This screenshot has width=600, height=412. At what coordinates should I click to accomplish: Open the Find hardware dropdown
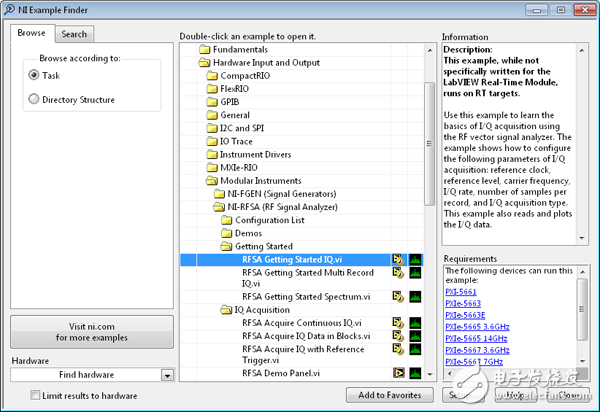tap(167, 375)
